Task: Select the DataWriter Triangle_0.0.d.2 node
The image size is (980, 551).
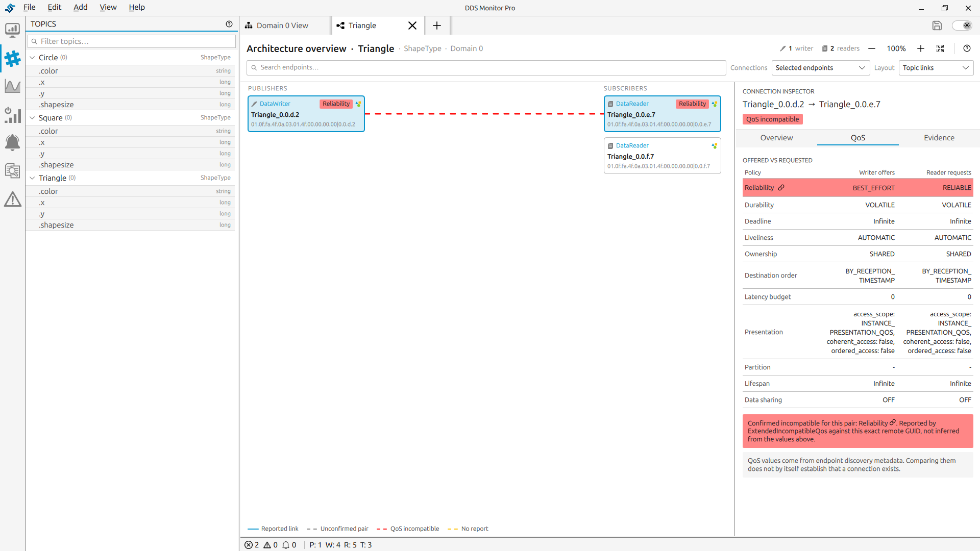Action: click(306, 114)
